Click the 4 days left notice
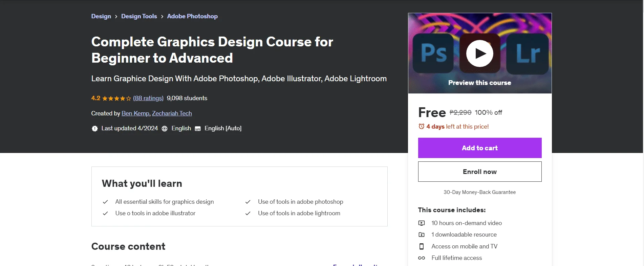This screenshot has width=644, height=266. (457, 127)
